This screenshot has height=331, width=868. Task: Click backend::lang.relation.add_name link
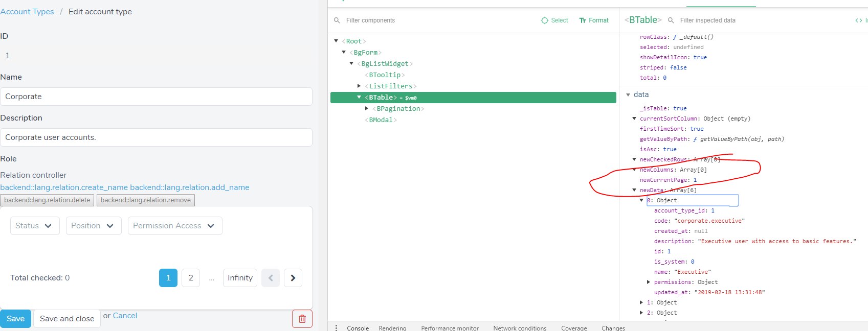190,187
